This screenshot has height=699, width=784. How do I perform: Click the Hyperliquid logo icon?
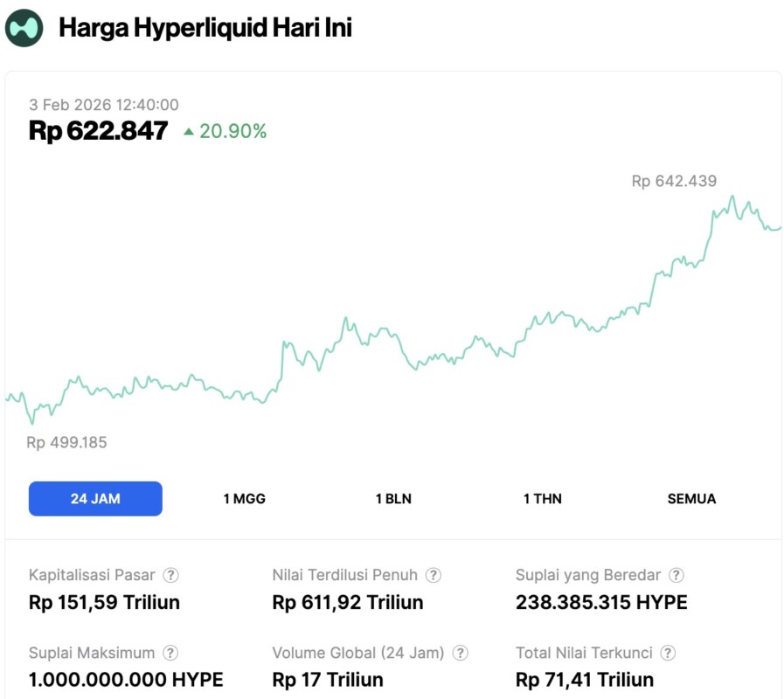[x=24, y=28]
